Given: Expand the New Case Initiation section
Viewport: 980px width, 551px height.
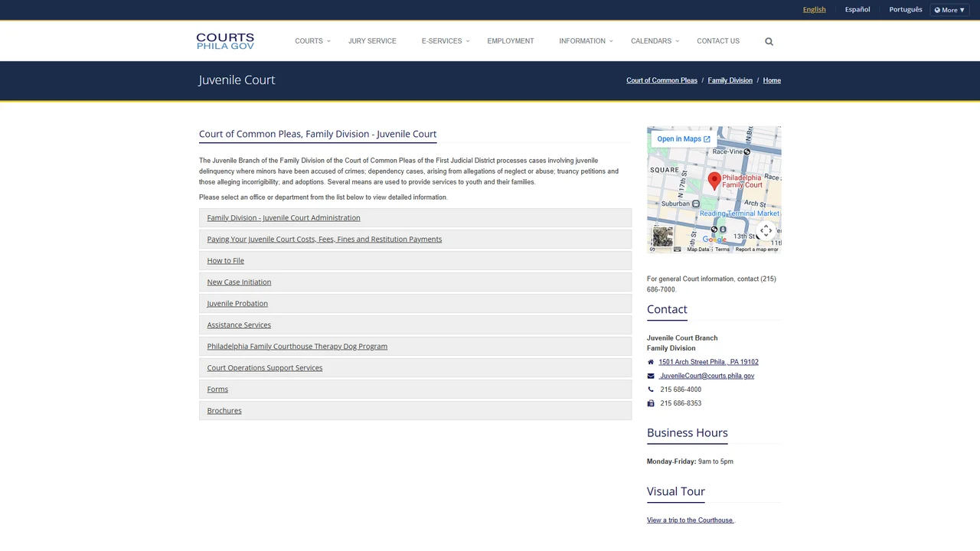Looking at the screenshot, I should (x=415, y=282).
